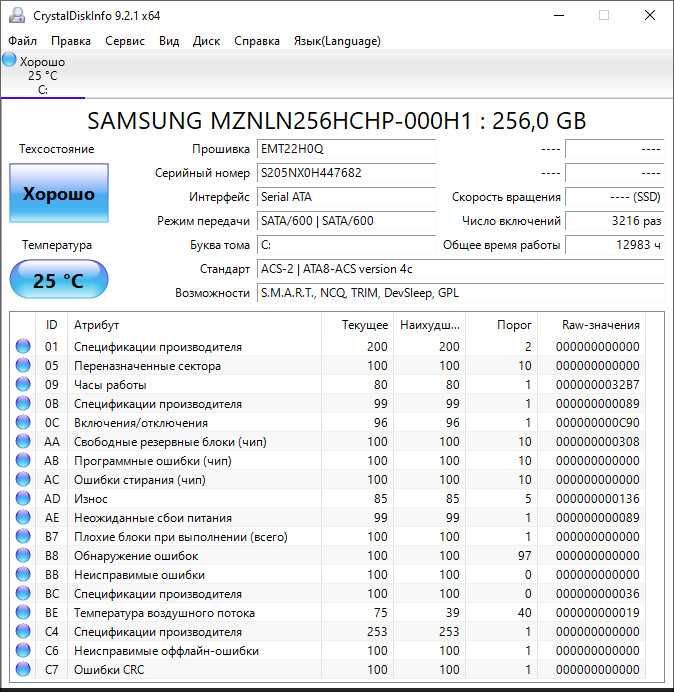Minimize the CrystalDiskInfo window

pos(559,15)
